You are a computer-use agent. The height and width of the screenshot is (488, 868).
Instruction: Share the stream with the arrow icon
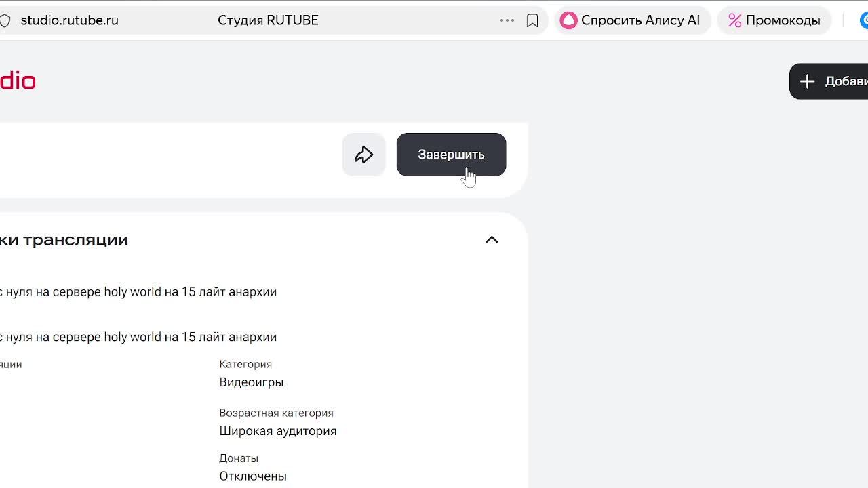click(364, 155)
